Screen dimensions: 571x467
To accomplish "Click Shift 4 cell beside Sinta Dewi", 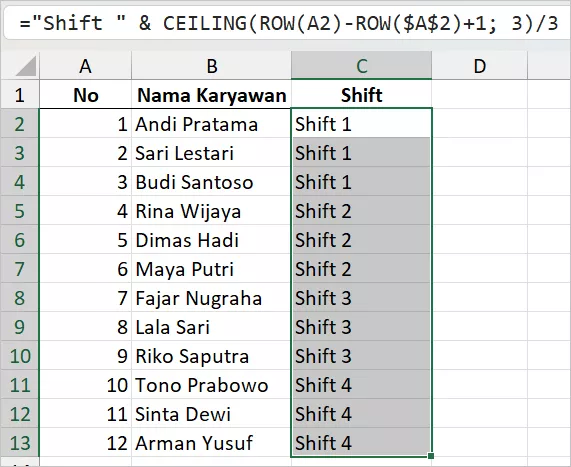I will click(361, 414).
